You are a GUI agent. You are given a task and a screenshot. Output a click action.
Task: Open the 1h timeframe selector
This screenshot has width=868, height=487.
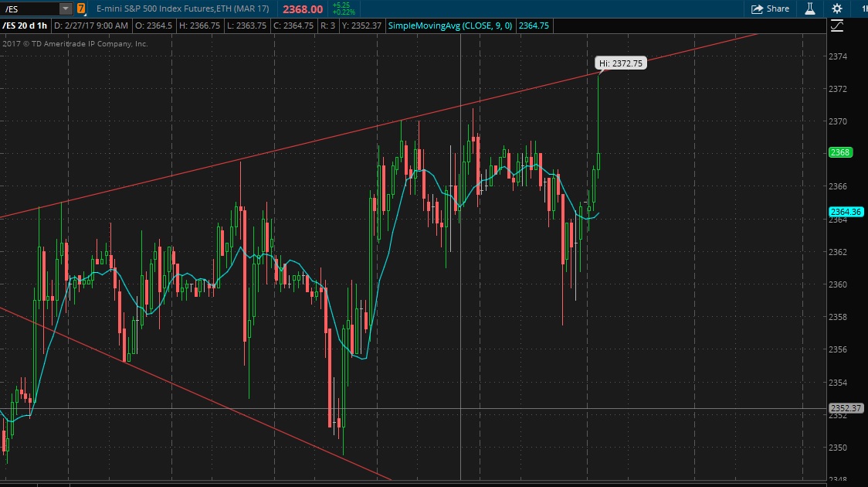coord(863,9)
